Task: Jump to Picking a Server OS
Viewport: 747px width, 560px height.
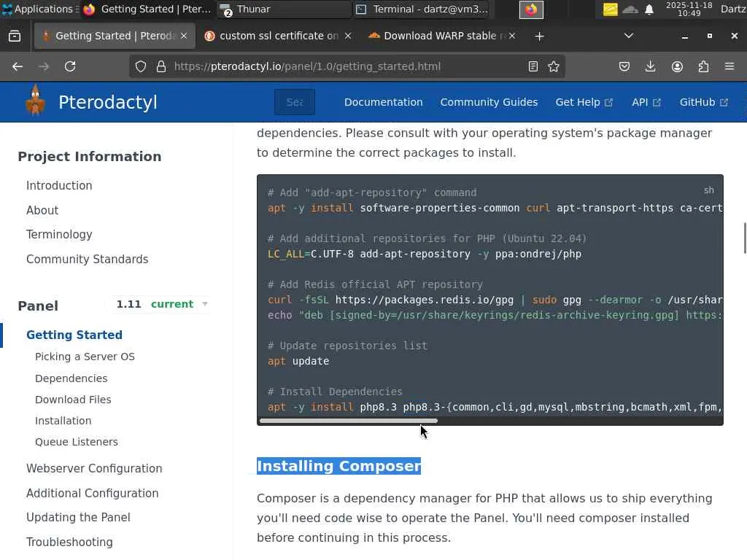Action: tap(85, 357)
